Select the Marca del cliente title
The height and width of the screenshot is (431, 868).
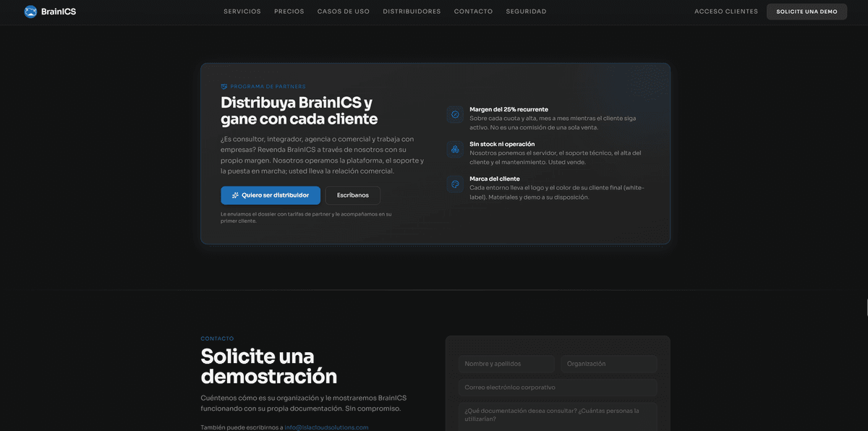[x=495, y=179]
